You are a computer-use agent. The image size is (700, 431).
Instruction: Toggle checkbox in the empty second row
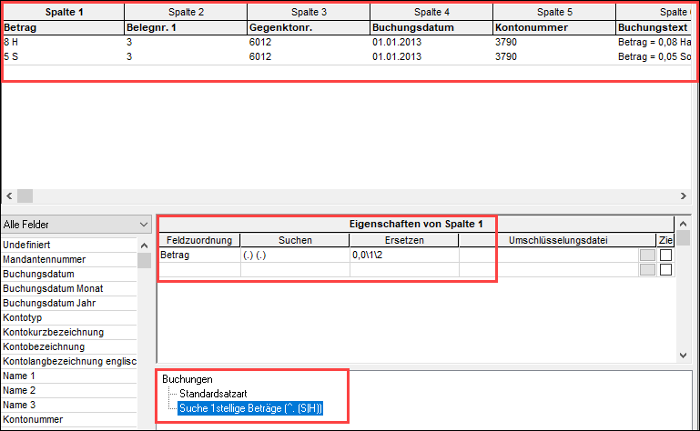click(666, 270)
